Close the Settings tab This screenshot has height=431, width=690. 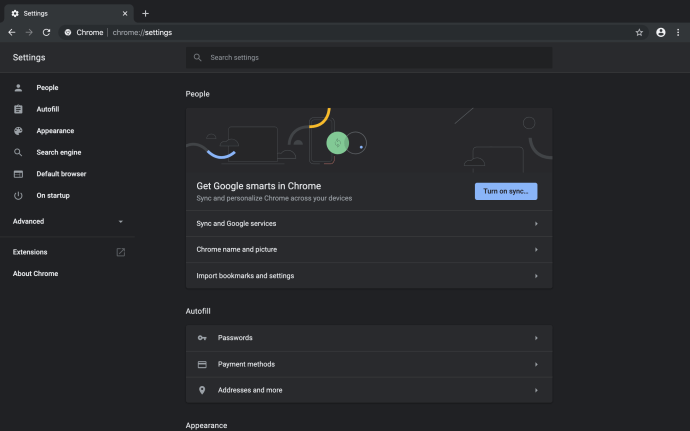click(125, 14)
